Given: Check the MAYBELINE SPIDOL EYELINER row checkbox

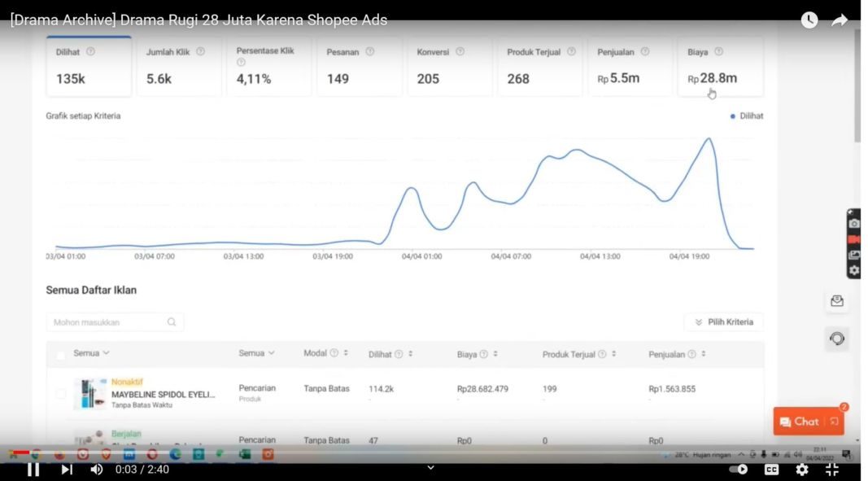Looking at the screenshot, I should coord(60,394).
